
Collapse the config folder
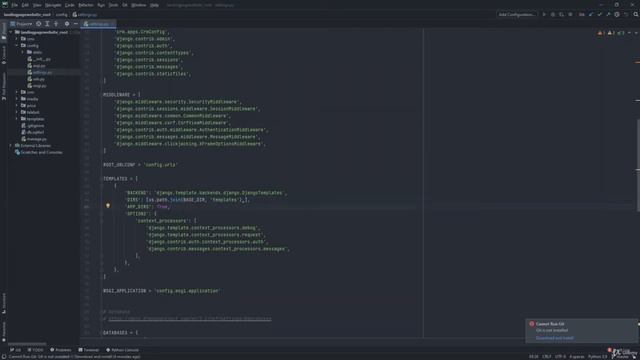point(17,46)
